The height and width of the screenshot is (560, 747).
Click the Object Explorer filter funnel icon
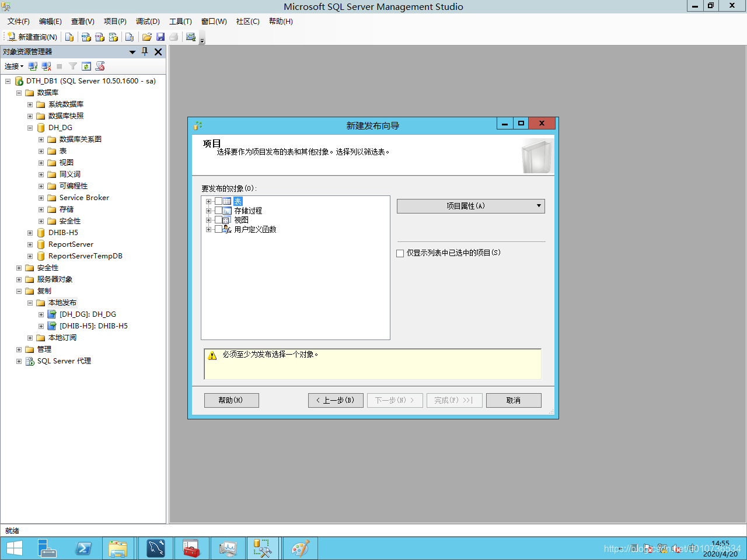click(73, 66)
